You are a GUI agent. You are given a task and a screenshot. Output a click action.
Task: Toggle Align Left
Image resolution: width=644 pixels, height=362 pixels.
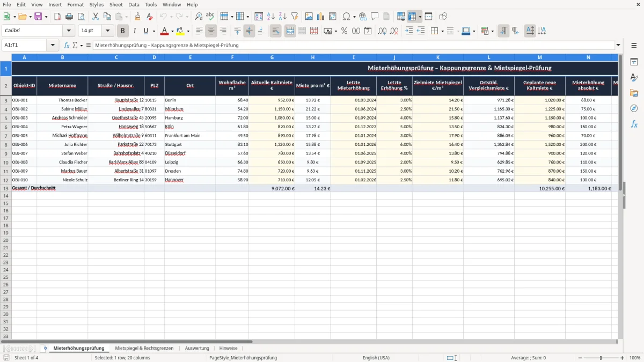pyautogui.click(x=200, y=31)
